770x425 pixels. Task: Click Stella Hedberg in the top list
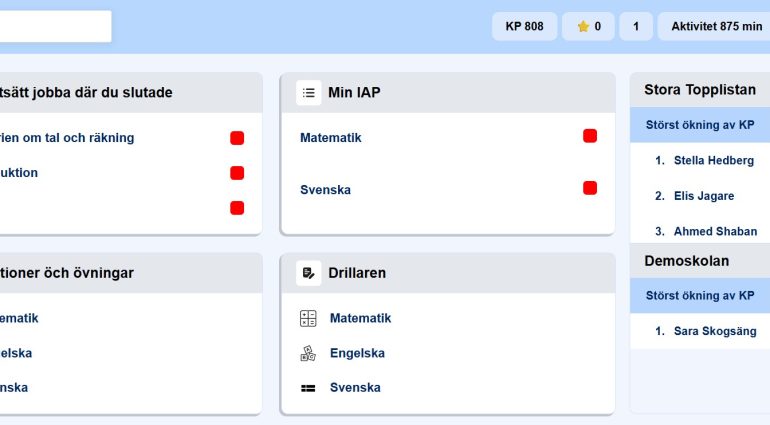point(713,160)
